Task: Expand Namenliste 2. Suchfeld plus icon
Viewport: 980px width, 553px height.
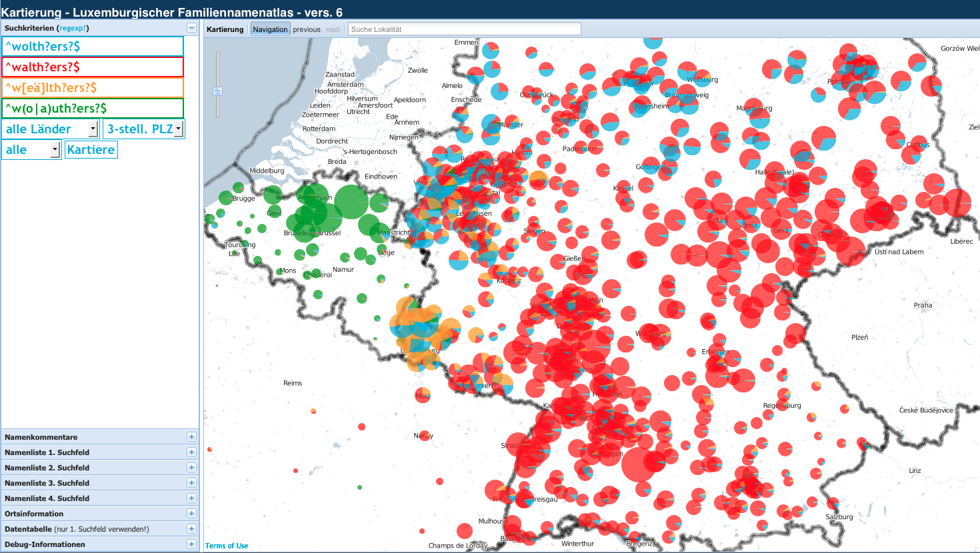Action: click(x=191, y=468)
